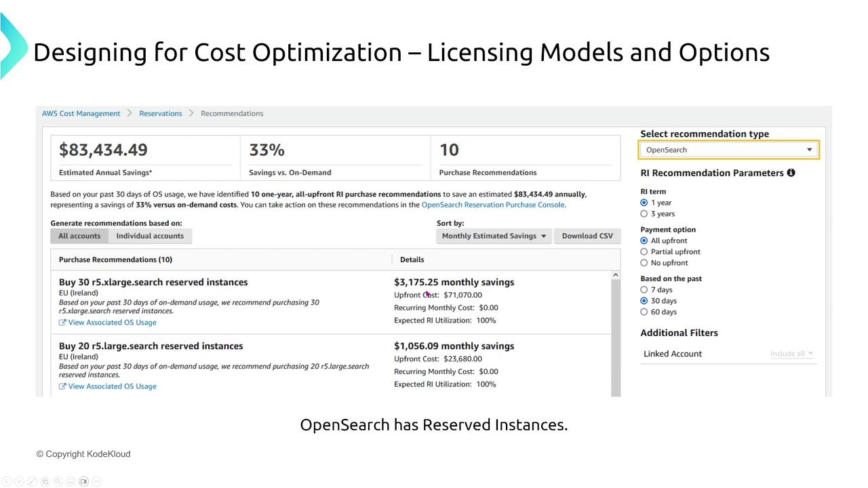
Task: Open the OpenSearch Reservation Purchase Console link
Action: (x=493, y=205)
